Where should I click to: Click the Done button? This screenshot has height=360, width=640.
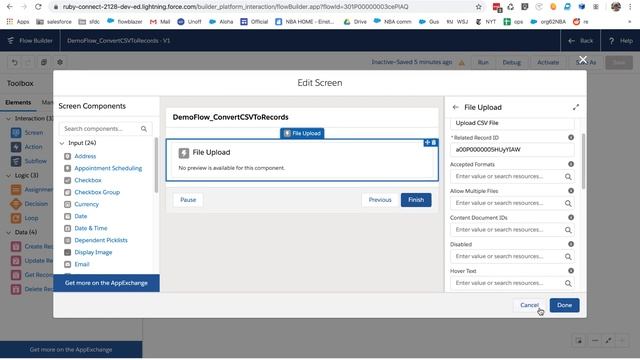pyautogui.click(x=564, y=305)
